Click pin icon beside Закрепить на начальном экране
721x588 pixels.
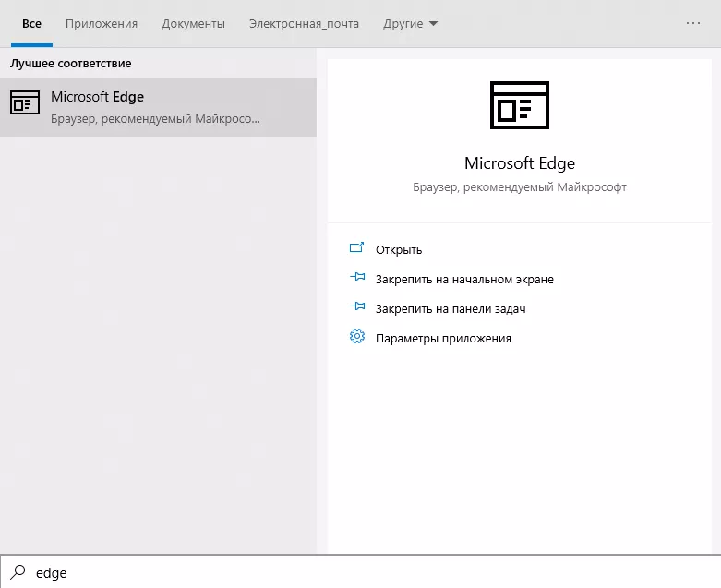[357, 277]
